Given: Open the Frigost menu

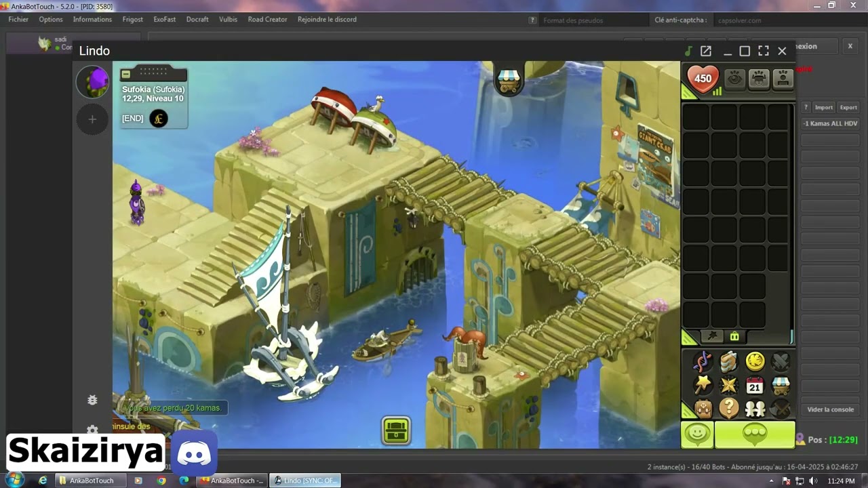Looking at the screenshot, I should click(133, 20).
